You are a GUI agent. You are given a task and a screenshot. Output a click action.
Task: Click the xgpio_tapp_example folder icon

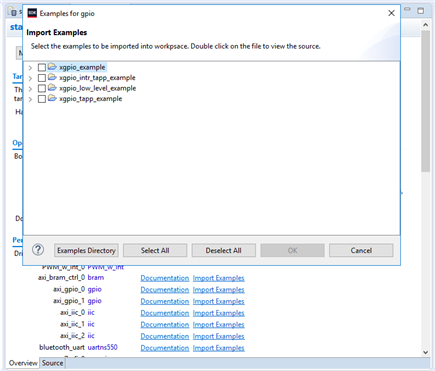[x=52, y=98]
